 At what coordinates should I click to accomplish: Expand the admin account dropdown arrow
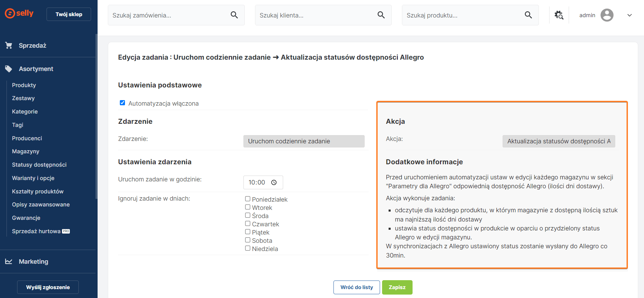(x=629, y=15)
